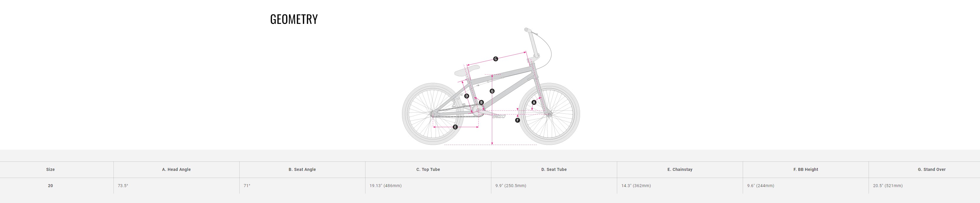Select the C. Top Tube column header
The image size is (980, 203).
[x=428, y=169]
